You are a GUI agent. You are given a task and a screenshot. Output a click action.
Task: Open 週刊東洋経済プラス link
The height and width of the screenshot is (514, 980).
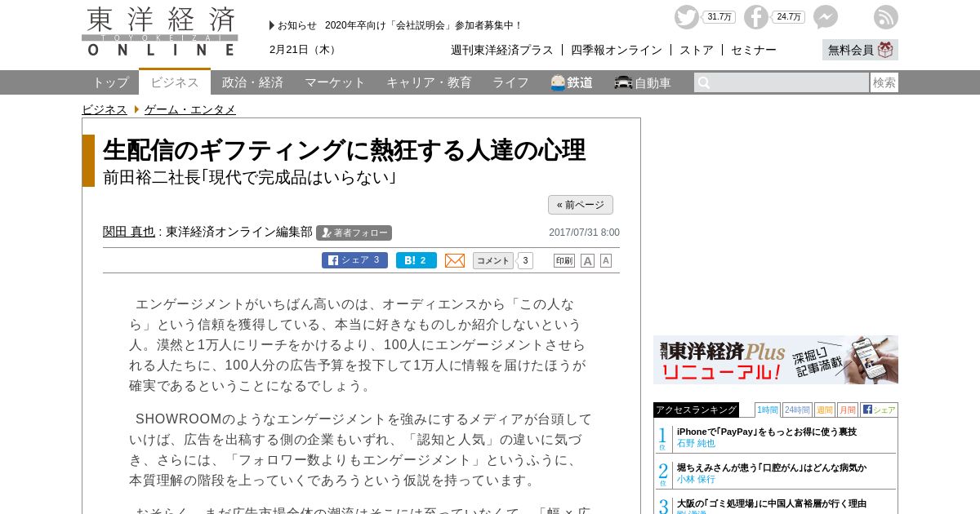[x=502, y=50]
